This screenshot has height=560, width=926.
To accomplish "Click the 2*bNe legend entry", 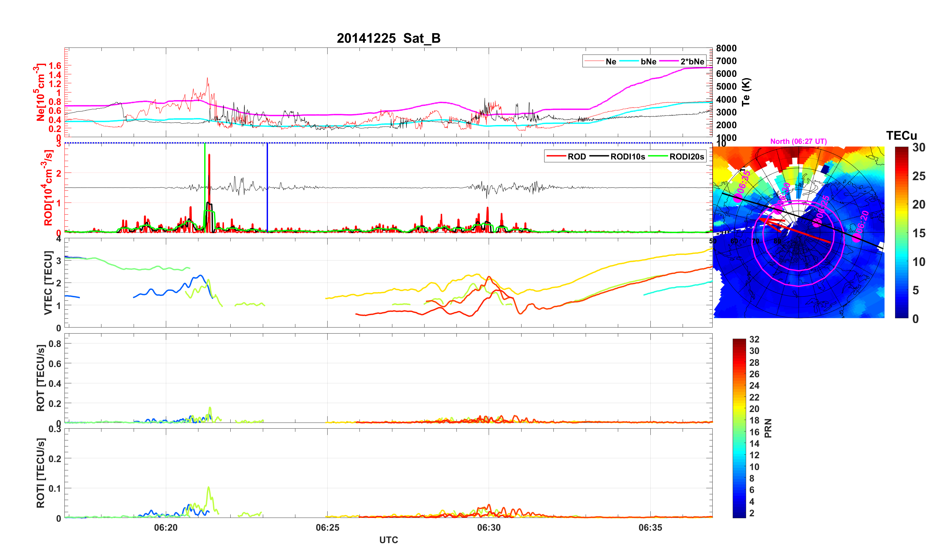I will coord(692,62).
